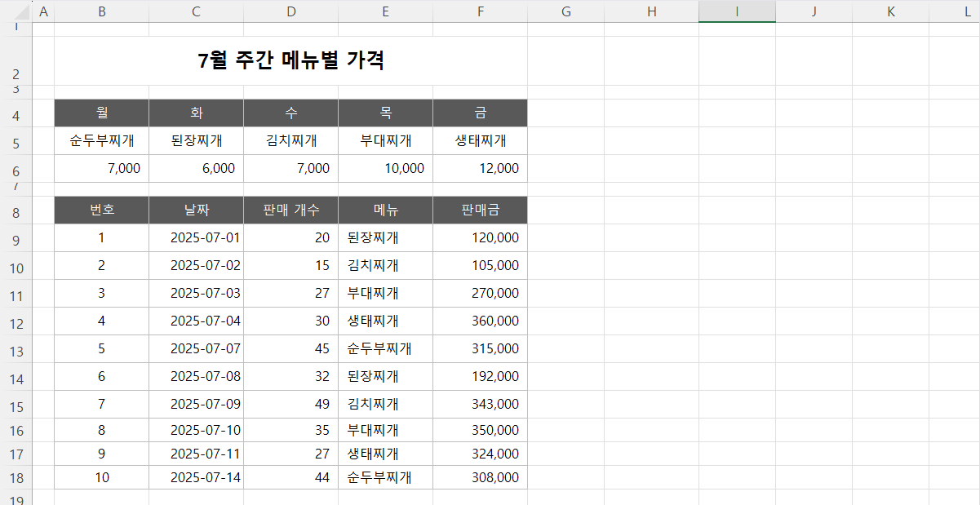Click the 판매 개수 header cell

290,210
